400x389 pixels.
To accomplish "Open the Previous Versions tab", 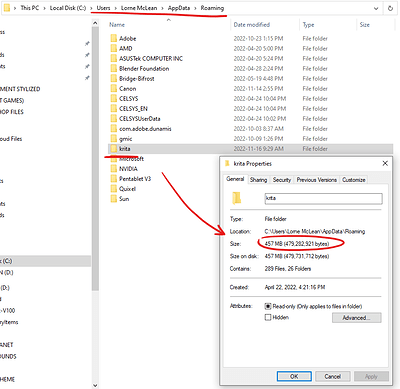I will [x=317, y=180].
